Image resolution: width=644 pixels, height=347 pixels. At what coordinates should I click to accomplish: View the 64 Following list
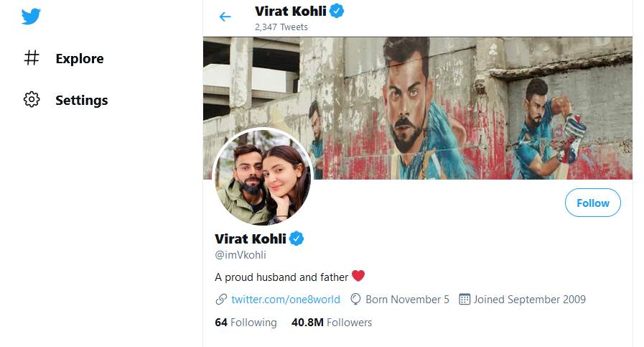coord(246,323)
